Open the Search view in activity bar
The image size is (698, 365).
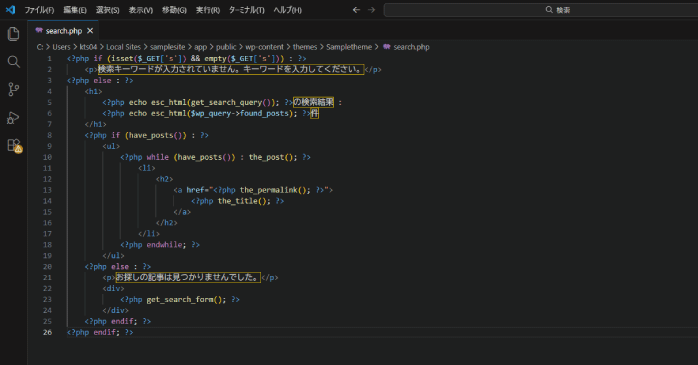tap(13, 61)
